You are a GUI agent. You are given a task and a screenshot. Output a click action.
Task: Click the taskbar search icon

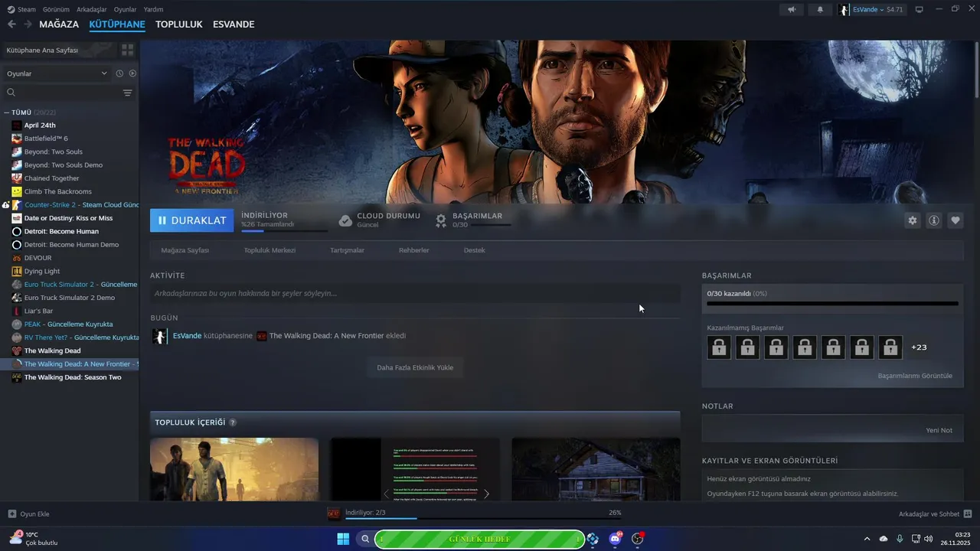click(365, 539)
